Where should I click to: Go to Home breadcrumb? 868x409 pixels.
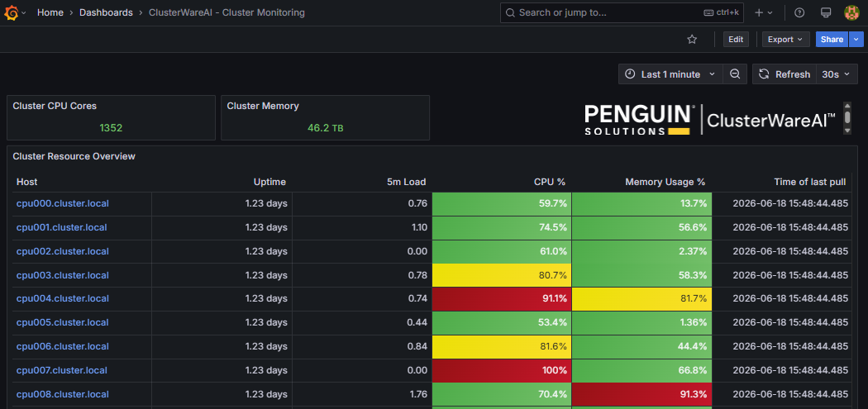pyautogui.click(x=50, y=12)
